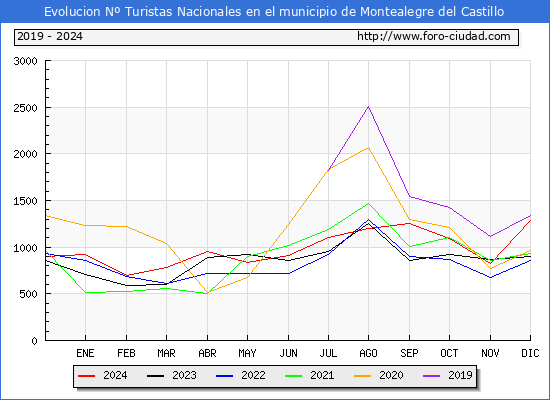The width and height of the screenshot is (550, 400).
Task: Click the 500 y-axis value
Action: [x=28, y=294]
